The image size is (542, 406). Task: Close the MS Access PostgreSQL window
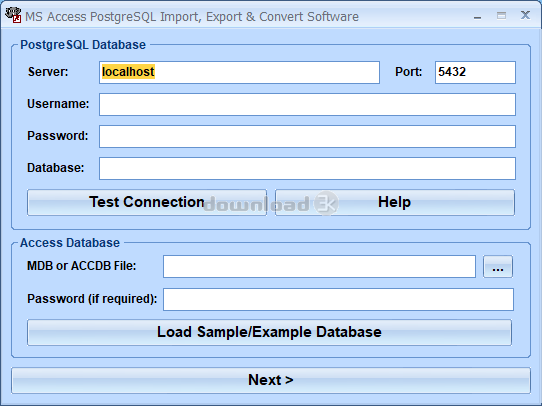click(x=525, y=16)
